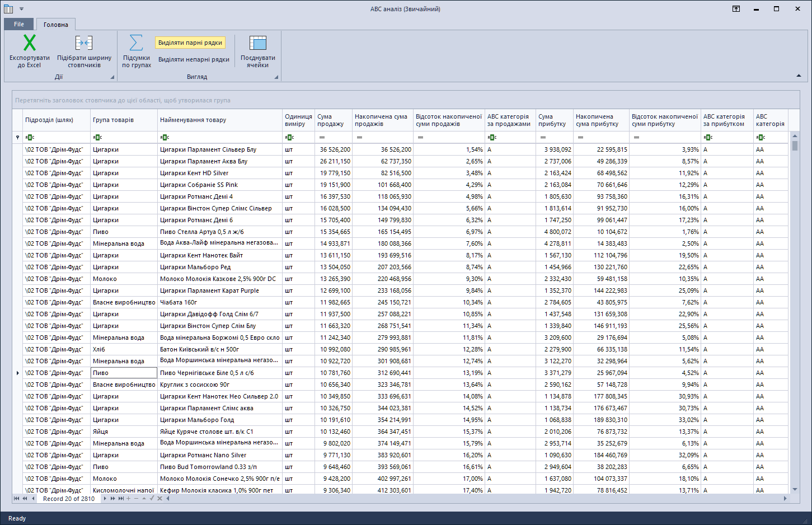
Task: Select the 'Круглик з сосискою 90г' cell
Action: pyautogui.click(x=220, y=385)
